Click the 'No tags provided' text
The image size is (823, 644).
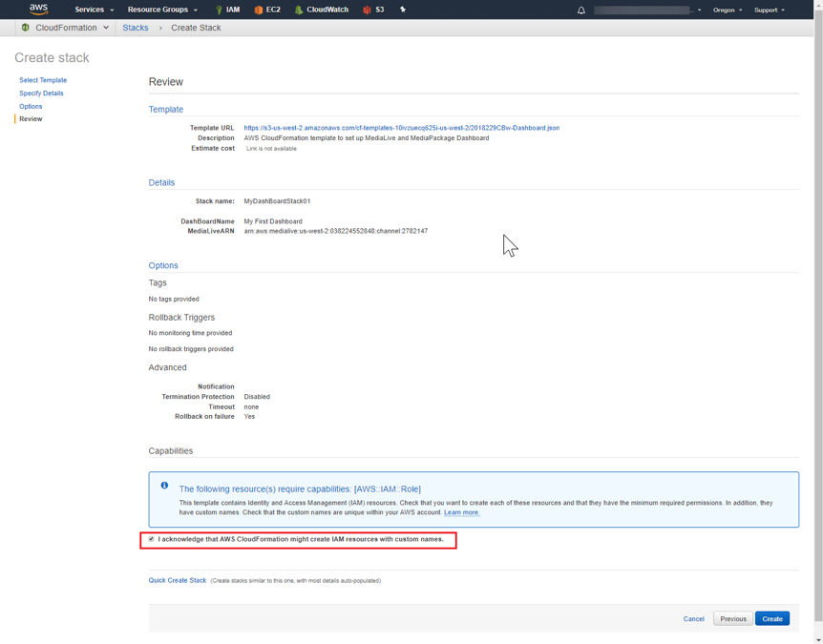(x=174, y=299)
